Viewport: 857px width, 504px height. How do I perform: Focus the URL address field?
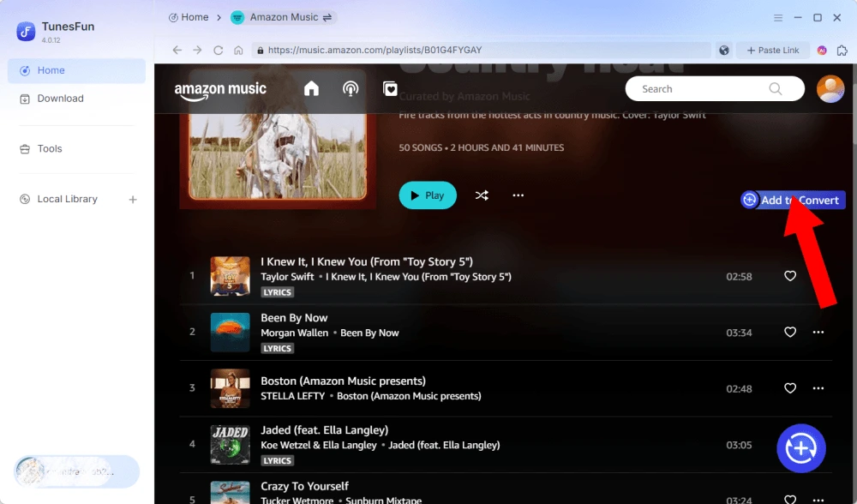click(x=481, y=51)
